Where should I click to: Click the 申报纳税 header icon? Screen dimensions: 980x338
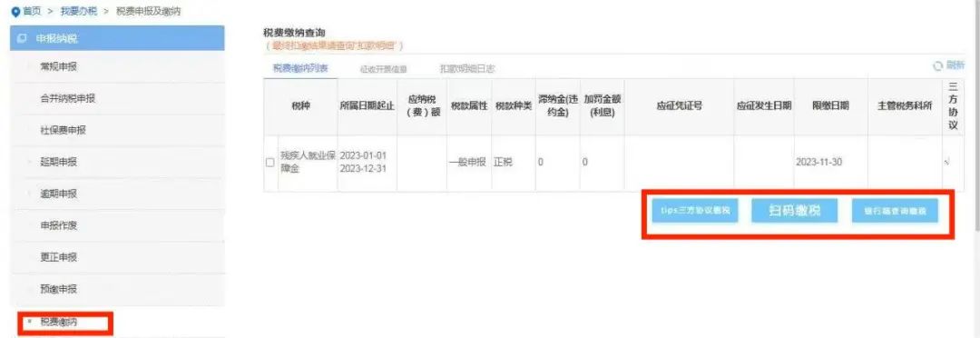[22, 38]
